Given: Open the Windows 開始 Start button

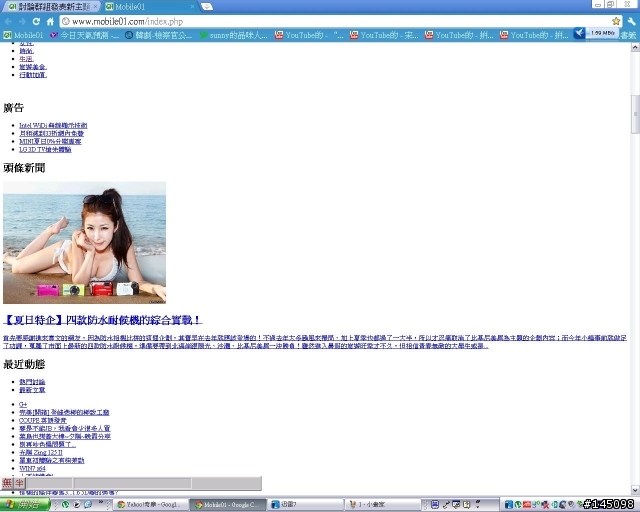Looking at the screenshot, I should click(x=24, y=504).
